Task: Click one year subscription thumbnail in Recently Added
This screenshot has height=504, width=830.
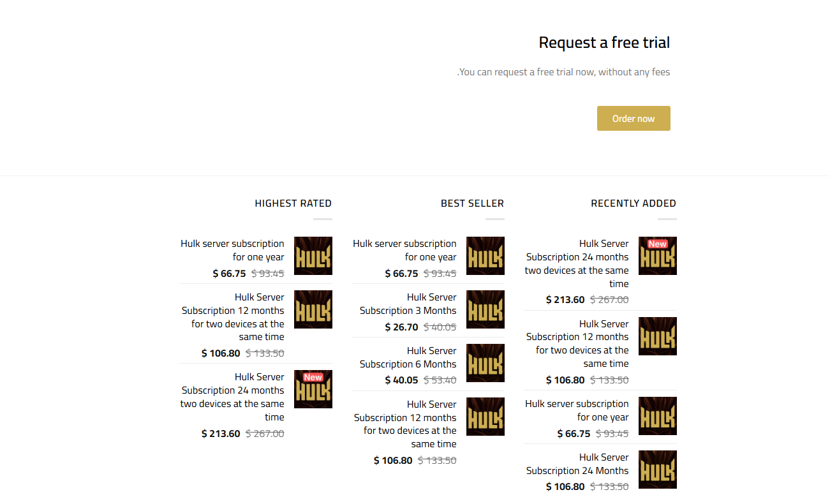Action: [657, 416]
